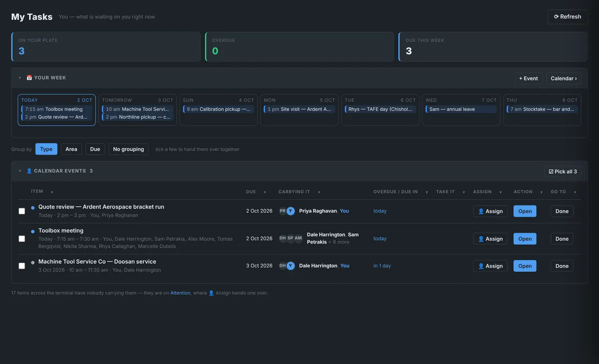
Task: Open the 7:15 am Toolbox meeting calendar entry
Action: pyautogui.click(x=57, y=109)
